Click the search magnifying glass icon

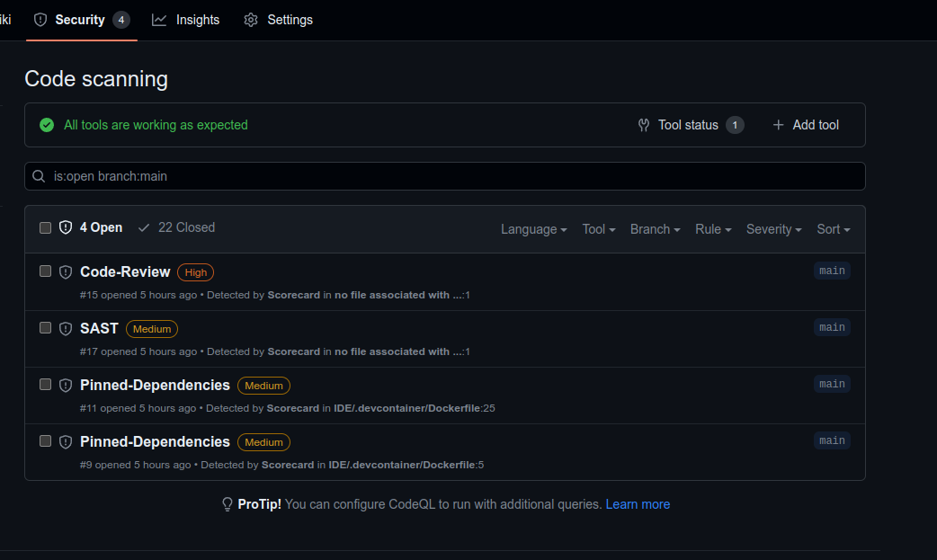tap(39, 176)
